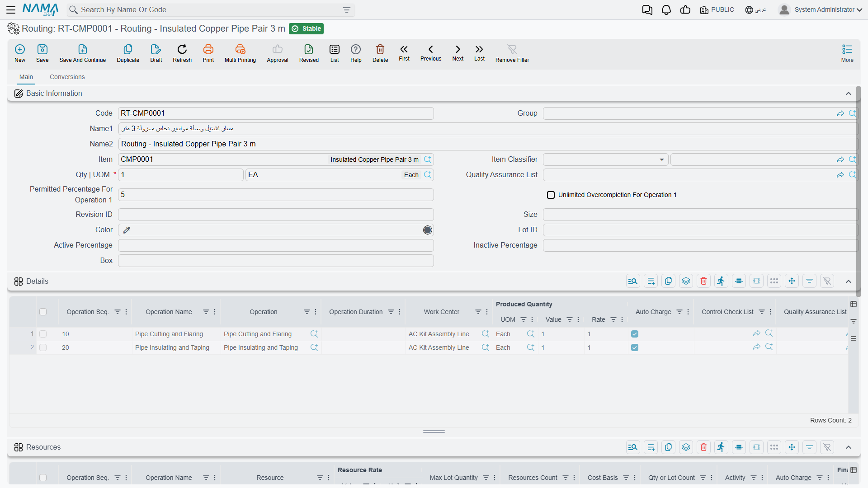Open search filter options dropdown
This screenshot has width=868, height=488.
tap(347, 10)
